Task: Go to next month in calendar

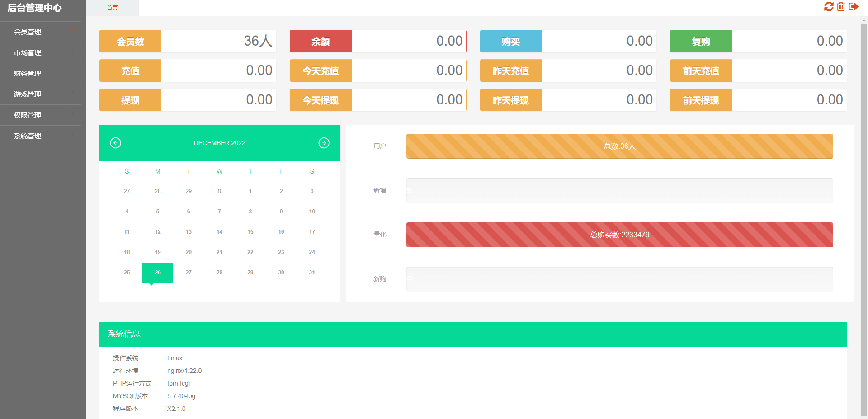Action: click(324, 143)
